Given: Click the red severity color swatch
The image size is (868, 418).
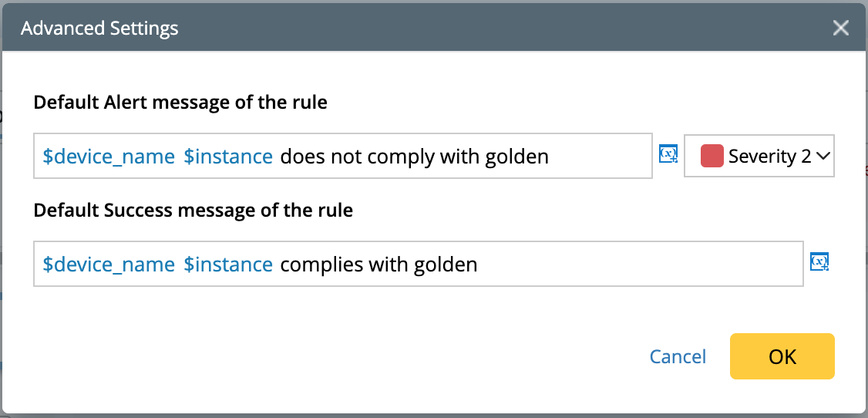Looking at the screenshot, I should coord(712,157).
